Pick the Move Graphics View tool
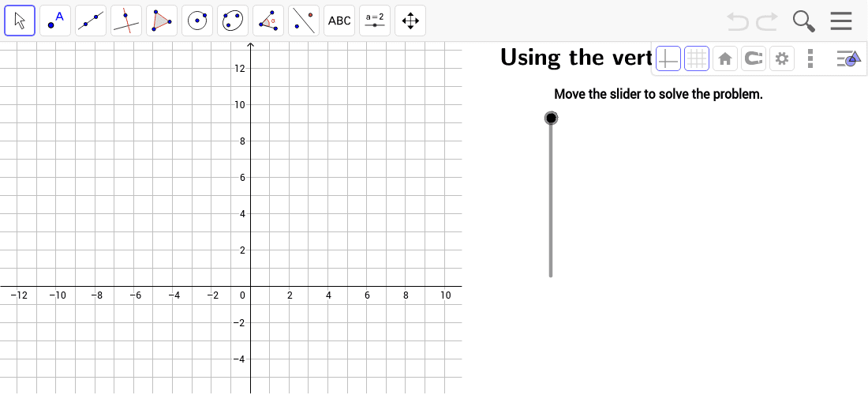 pyautogui.click(x=410, y=21)
